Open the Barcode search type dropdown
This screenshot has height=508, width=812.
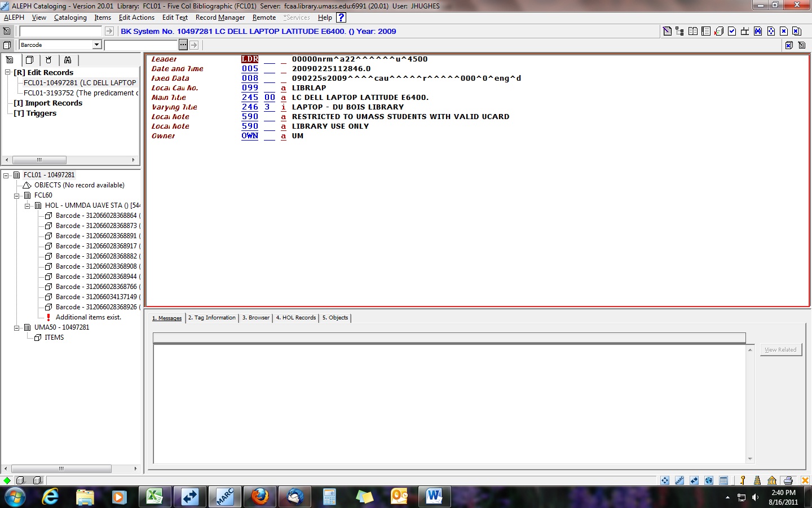(x=96, y=45)
